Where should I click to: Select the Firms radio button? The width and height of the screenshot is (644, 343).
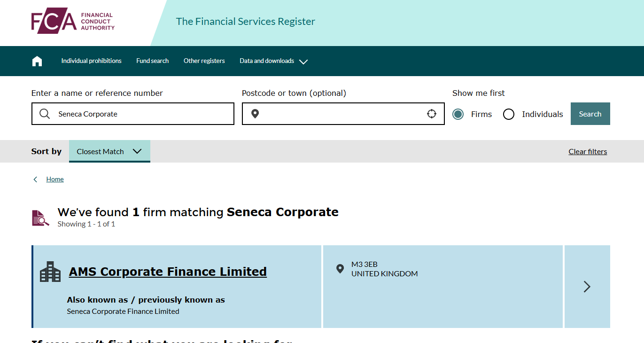[458, 114]
